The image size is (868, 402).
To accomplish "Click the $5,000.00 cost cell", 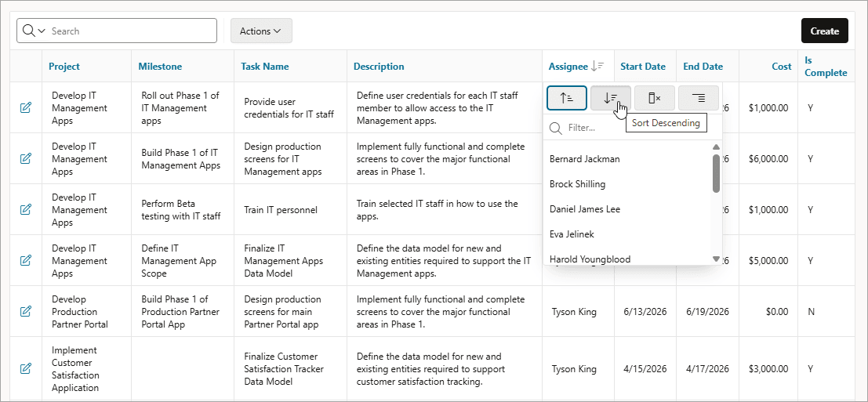I will [x=768, y=260].
